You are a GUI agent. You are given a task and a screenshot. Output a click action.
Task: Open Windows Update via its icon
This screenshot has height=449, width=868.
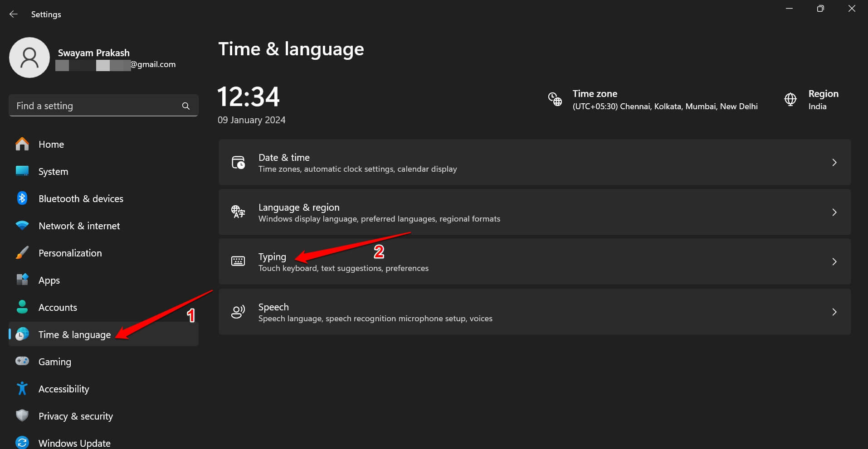coord(22,442)
